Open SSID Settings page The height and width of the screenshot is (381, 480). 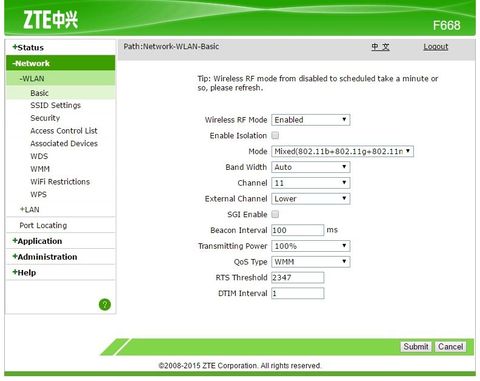(55, 105)
